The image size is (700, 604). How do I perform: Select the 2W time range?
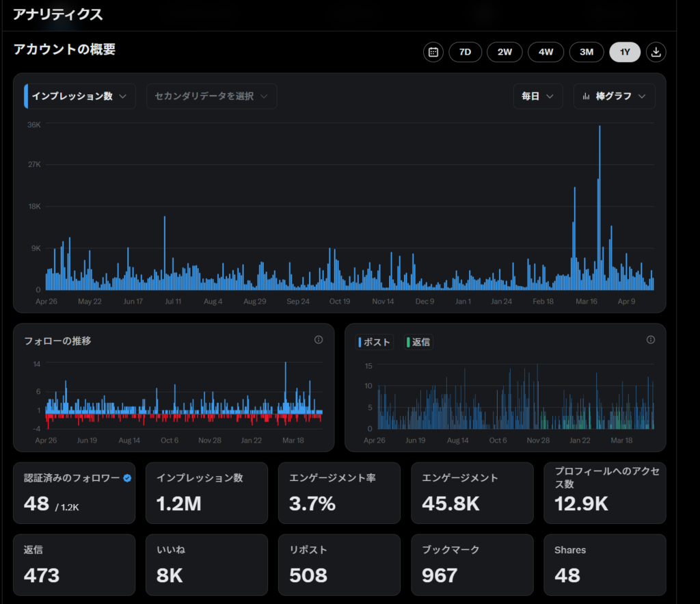pyautogui.click(x=504, y=52)
